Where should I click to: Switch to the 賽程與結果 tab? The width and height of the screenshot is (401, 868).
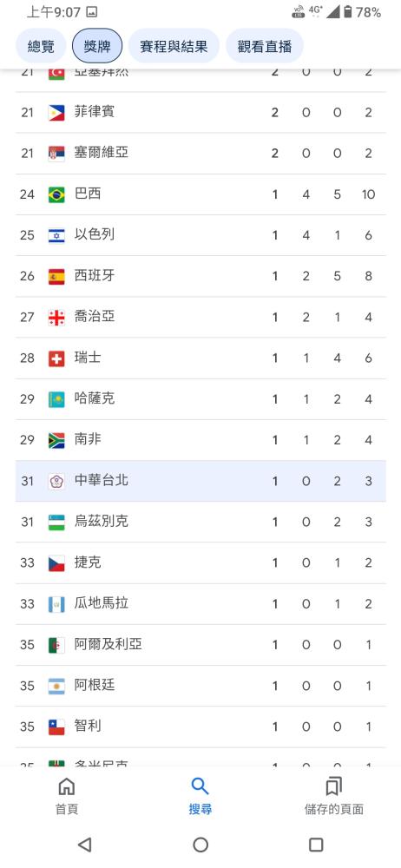pos(174,46)
